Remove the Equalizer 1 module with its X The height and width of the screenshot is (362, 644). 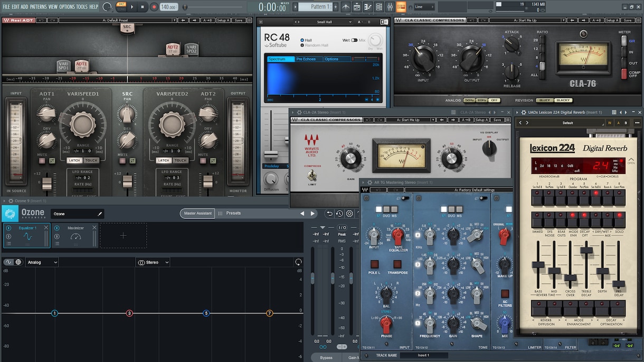point(46,227)
